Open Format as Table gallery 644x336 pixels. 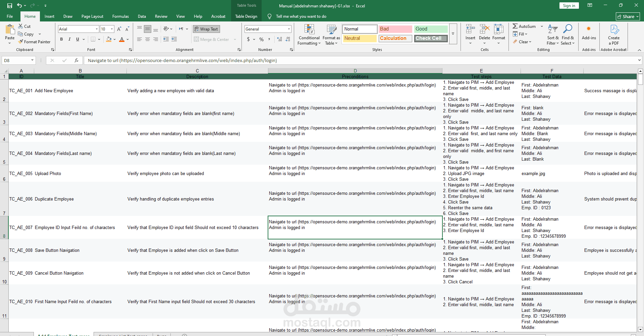coord(331,35)
